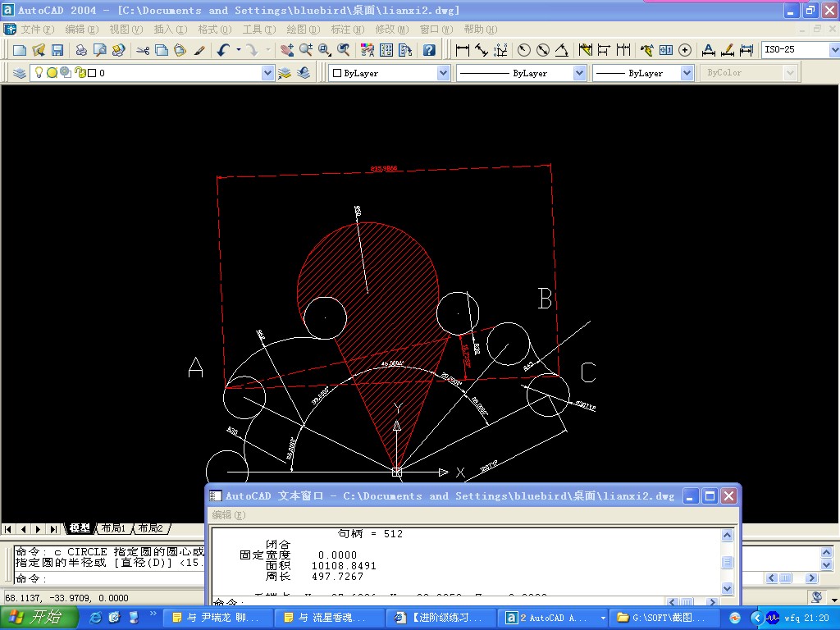The height and width of the screenshot is (630, 840).
Task: Select the Linear Dimension tool
Action: (x=463, y=50)
